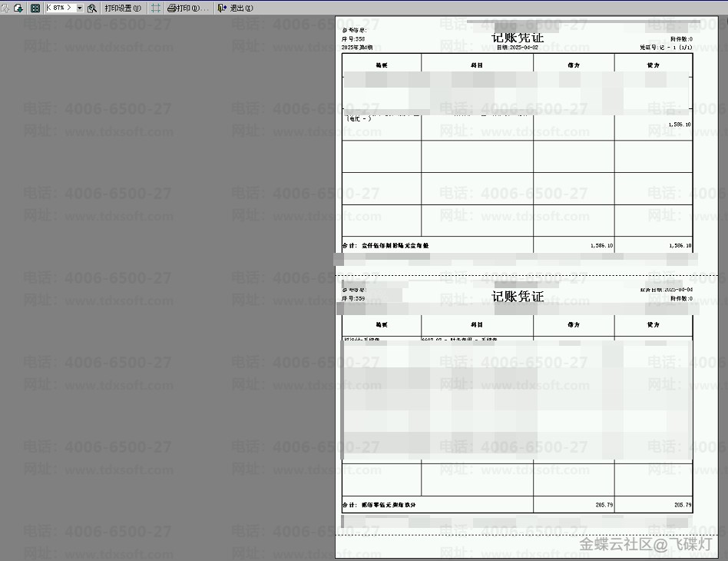Click 退出 to exit the preview

pos(236,8)
